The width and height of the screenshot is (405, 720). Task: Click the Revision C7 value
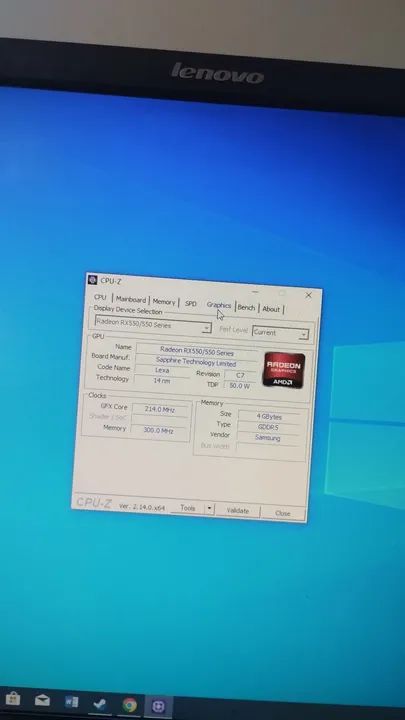(240, 376)
